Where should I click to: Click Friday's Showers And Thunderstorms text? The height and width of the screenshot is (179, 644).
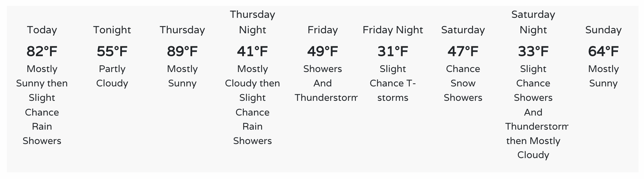tap(326, 83)
